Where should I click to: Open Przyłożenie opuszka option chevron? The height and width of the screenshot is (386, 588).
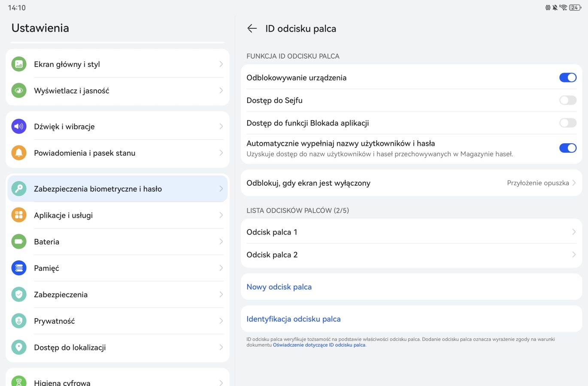point(574,183)
